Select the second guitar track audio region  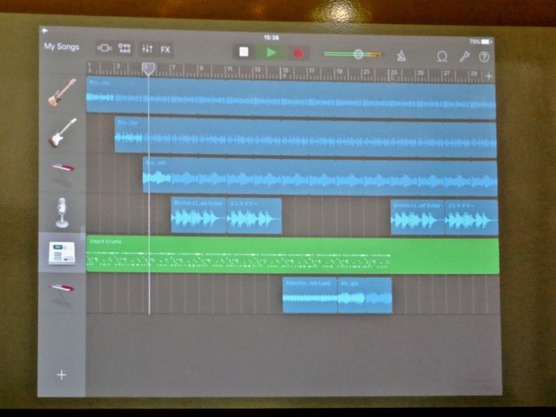click(x=305, y=137)
